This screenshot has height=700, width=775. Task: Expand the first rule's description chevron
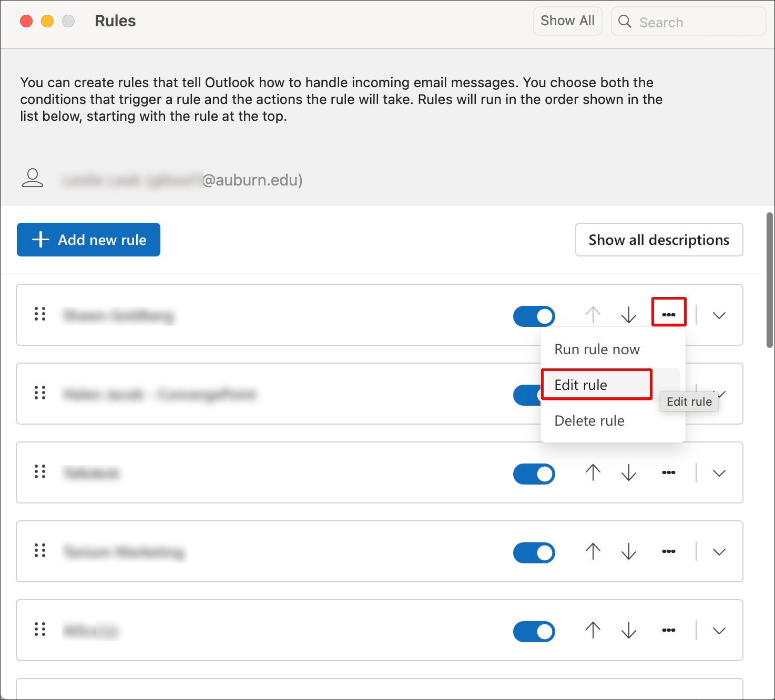719,315
